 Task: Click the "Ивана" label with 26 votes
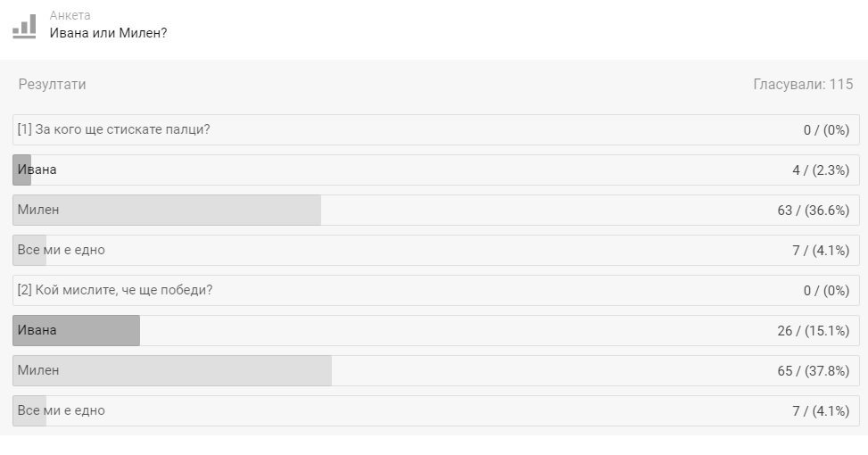tap(37, 330)
